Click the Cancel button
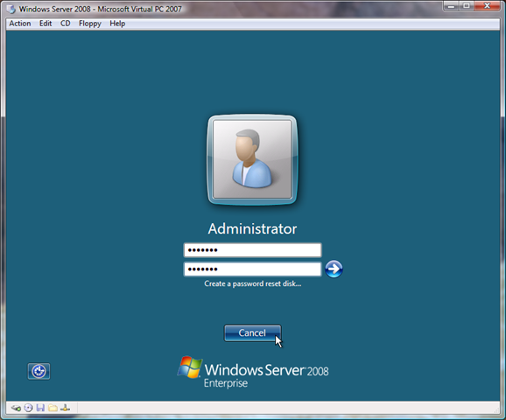The height and width of the screenshot is (420, 506). pos(252,332)
